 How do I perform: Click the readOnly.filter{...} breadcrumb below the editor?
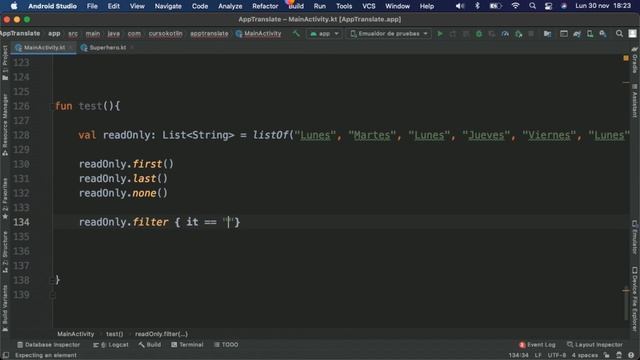(161, 334)
